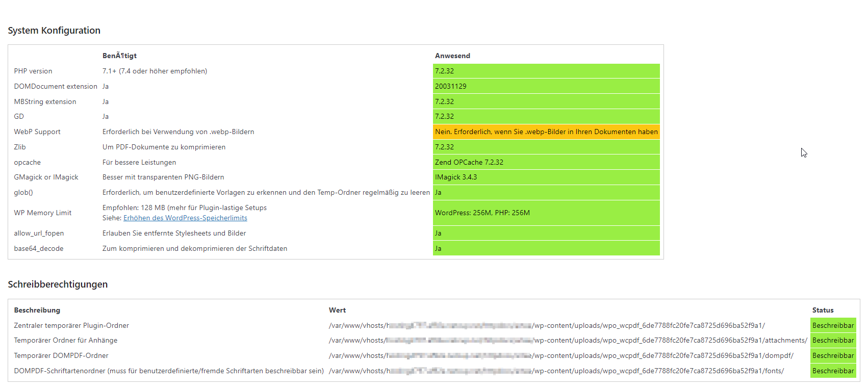Click the 'IMagick 3.4.3' value cell
Viewport: 868px width, 388px height.
(x=546, y=177)
